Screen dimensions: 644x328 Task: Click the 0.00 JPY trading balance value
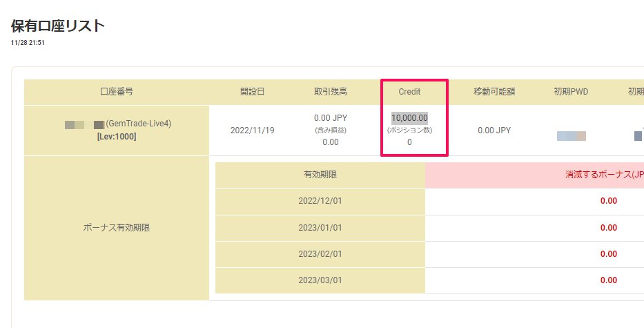click(330, 117)
